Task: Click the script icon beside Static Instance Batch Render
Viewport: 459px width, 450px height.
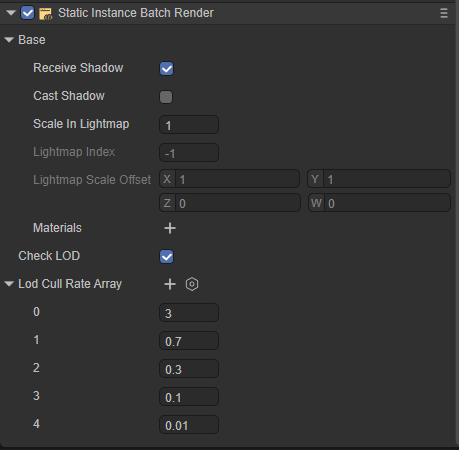Action: coord(46,14)
